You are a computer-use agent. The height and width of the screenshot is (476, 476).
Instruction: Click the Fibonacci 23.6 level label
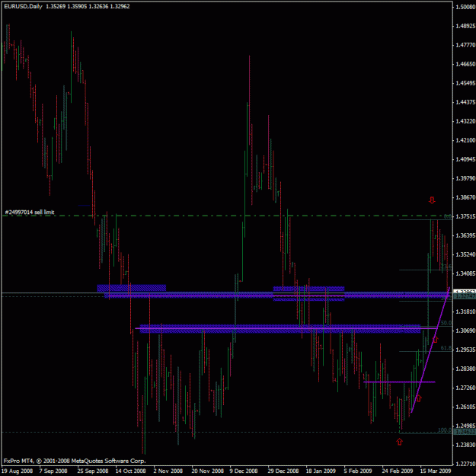pyautogui.click(x=446, y=267)
